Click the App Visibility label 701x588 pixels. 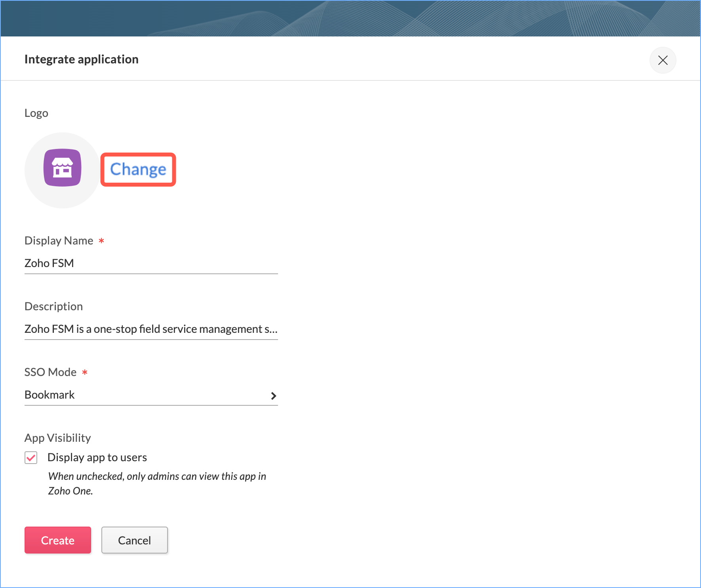tap(58, 438)
